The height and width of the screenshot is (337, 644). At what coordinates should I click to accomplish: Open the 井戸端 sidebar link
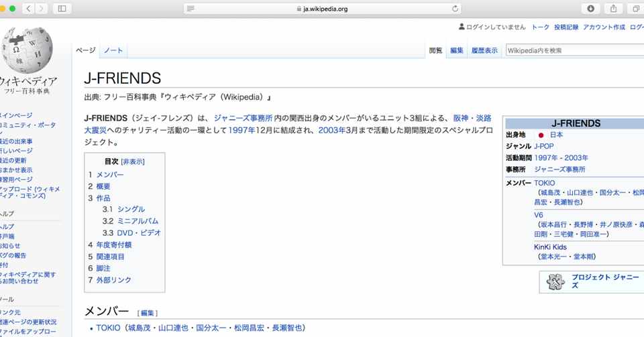(x=7, y=237)
